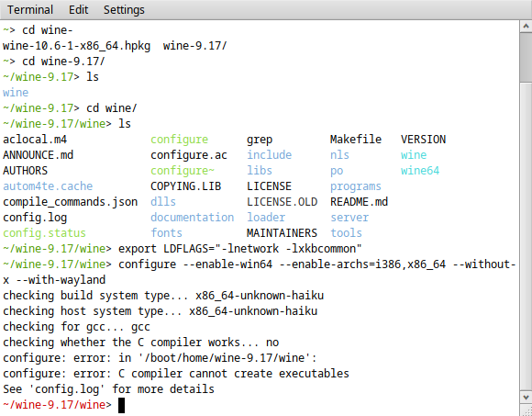The image size is (532, 416).
Task: Click the 'VERSION' file name
Action: pyautogui.click(x=424, y=140)
